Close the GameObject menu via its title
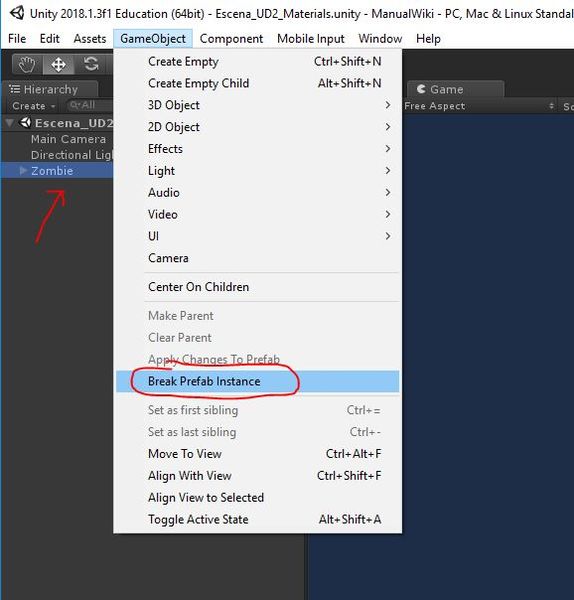The image size is (574, 600). pos(153,39)
